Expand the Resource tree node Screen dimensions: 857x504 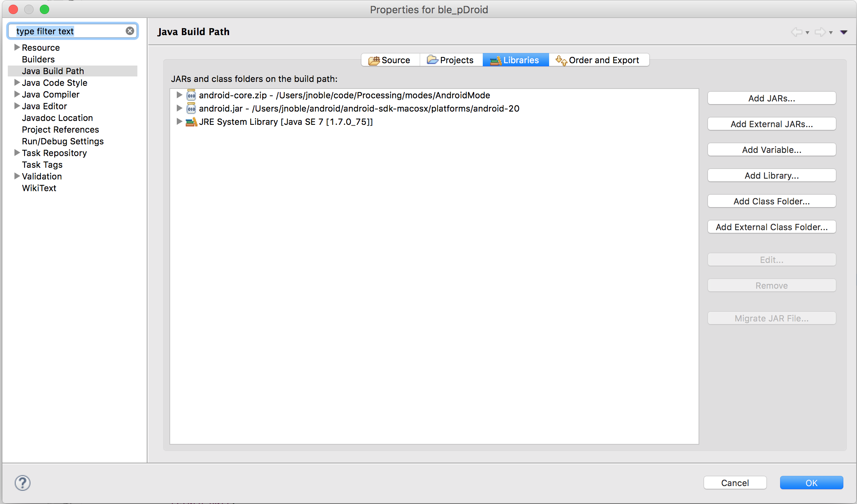coord(17,47)
